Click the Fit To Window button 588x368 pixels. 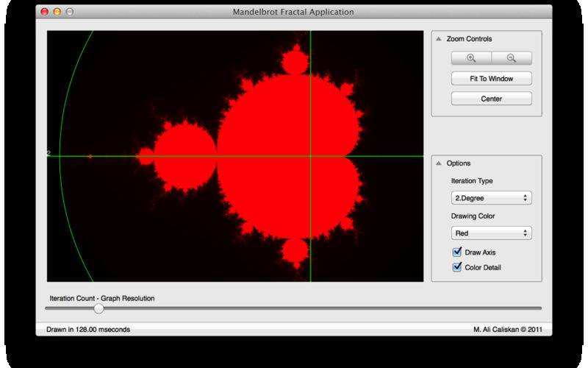point(491,79)
